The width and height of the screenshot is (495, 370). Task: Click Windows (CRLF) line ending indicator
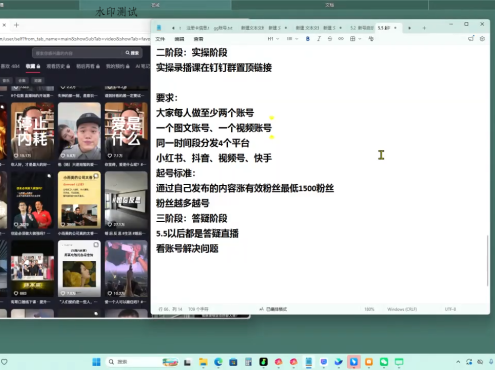click(x=402, y=309)
